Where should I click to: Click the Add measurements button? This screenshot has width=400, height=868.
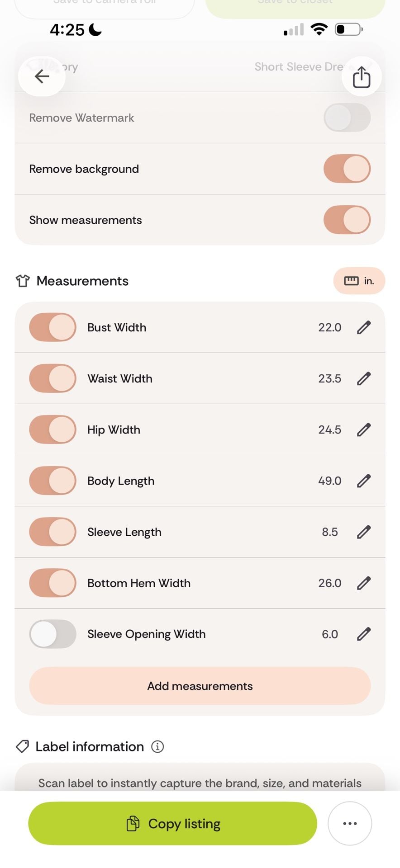(200, 686)
